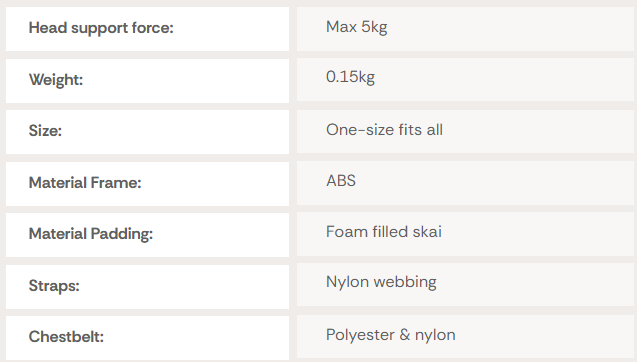Click the 'Size:' label cell
The height and width of the screenshot is (362, 637).
tap(147, 132)
